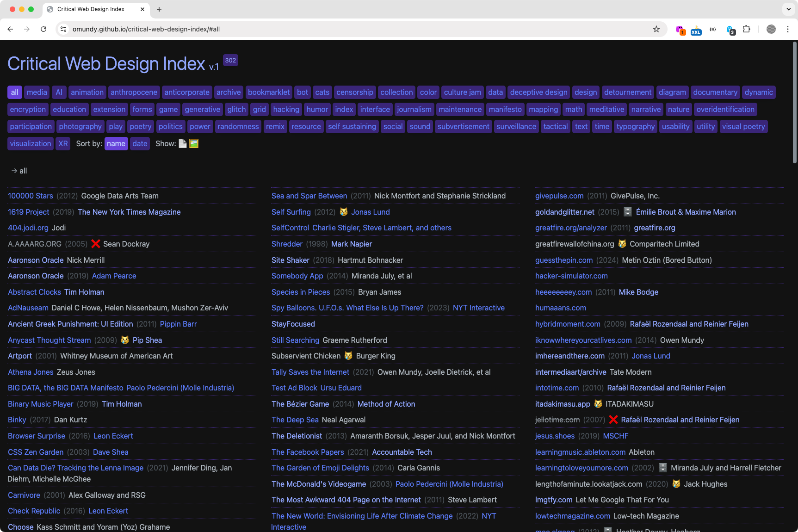798x532 pixels.
Task: Open the Chrome three-dot menu
Action: click(787, 29)
